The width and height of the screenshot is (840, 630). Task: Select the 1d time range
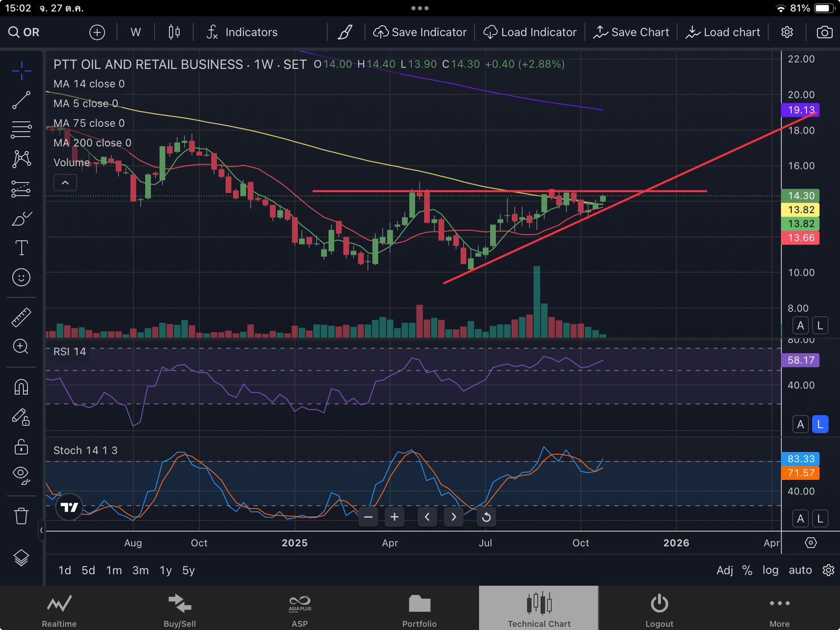coord(65,570)
